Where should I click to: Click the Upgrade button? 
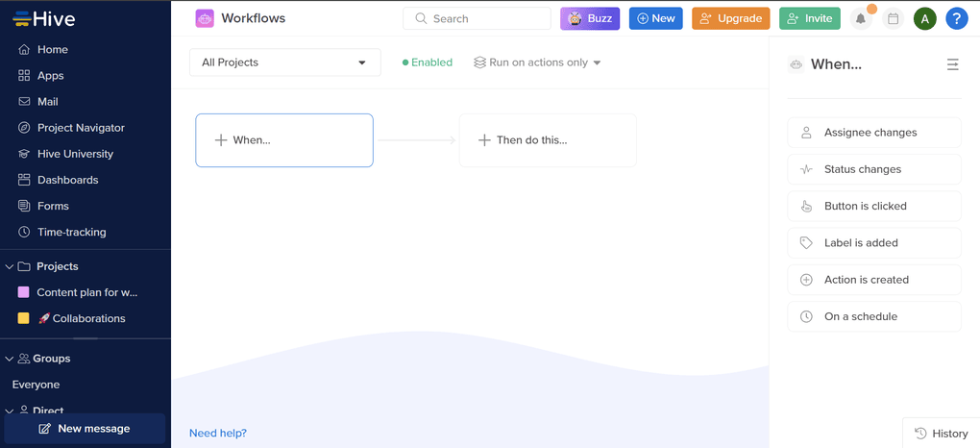pyautogui.click(x=730, y=18)
